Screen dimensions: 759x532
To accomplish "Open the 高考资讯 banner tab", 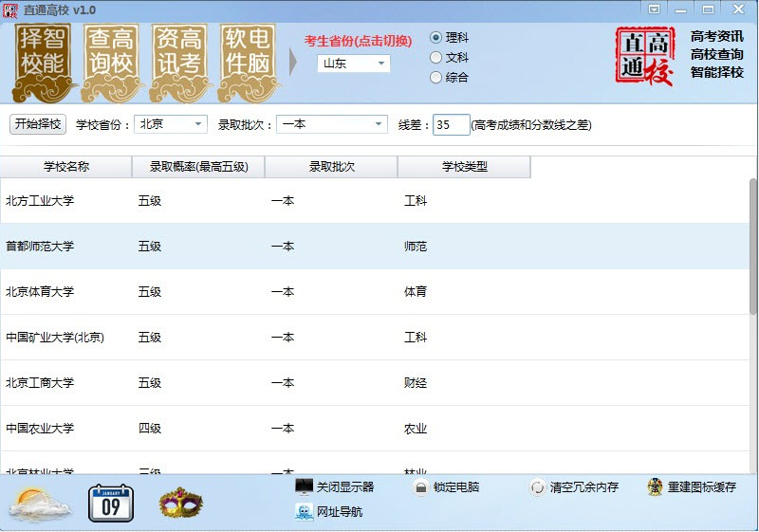I will click(179, 63).
